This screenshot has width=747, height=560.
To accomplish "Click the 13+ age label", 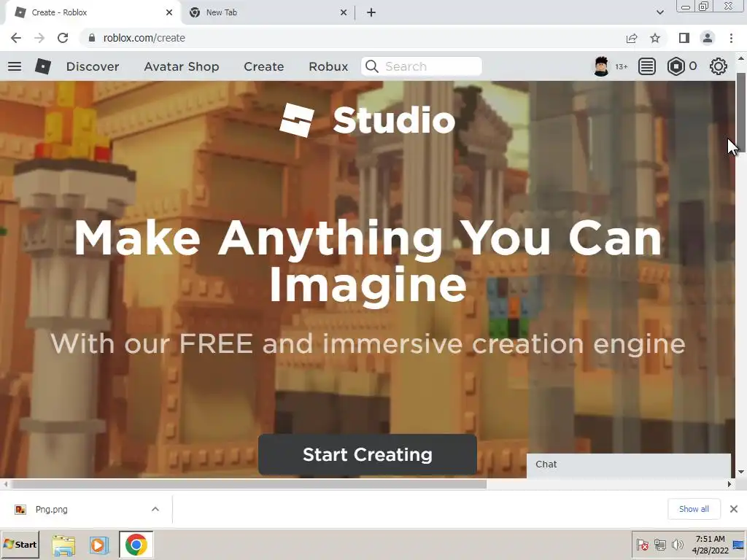I will pos(621,66).
